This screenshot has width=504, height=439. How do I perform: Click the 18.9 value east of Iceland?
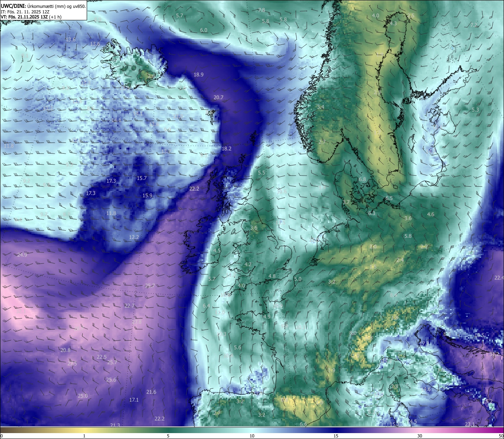pos(198,74)
